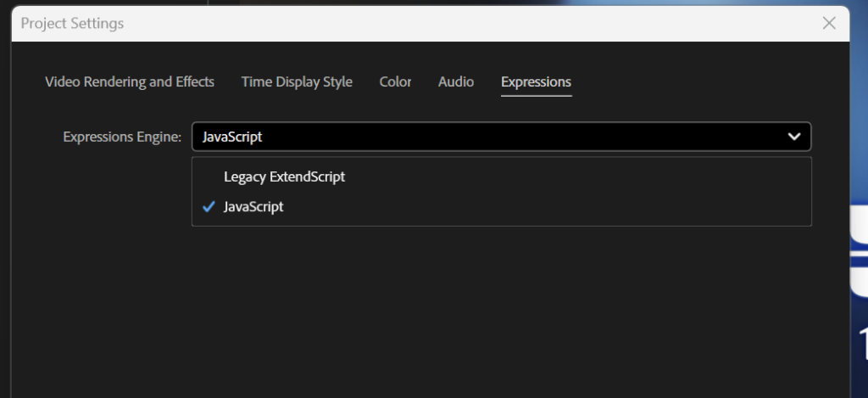Click the Expressions Engine label
Image resolution: width=868 pixels, height=398 pixels.
[x=122, y=137]
